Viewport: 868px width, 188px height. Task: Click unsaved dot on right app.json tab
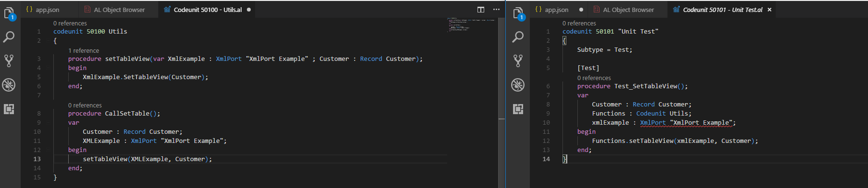581,10
